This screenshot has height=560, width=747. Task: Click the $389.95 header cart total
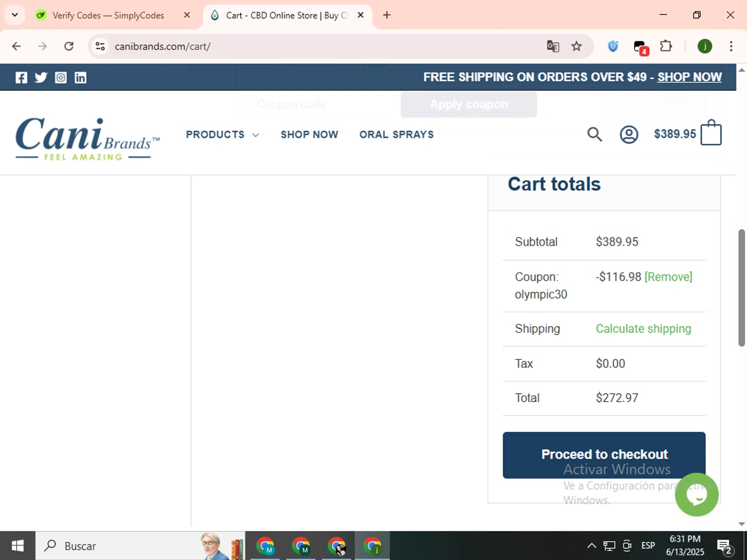tap(675, 134)
